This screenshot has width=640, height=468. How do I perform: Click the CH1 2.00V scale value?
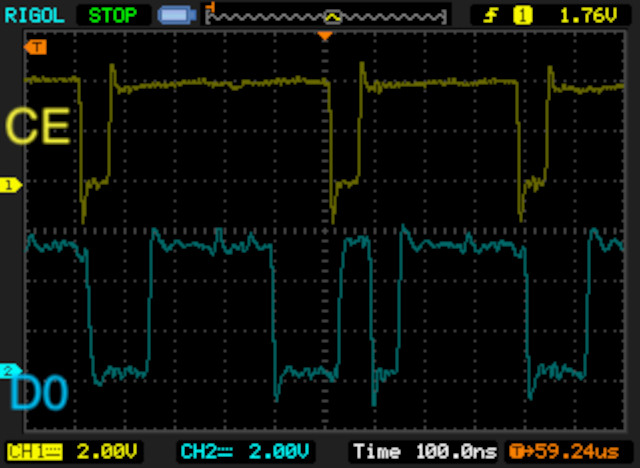click(x=107, y=452)
